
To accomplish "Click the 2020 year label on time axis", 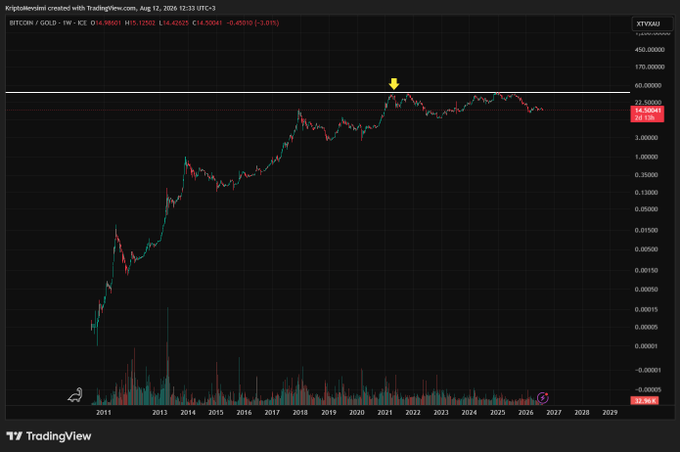I will tap(357, 413).
